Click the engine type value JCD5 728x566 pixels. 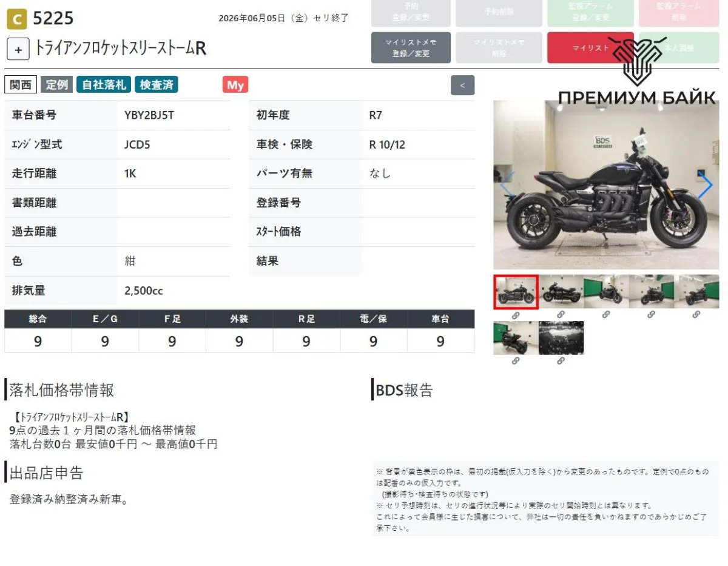pos(137,144)
